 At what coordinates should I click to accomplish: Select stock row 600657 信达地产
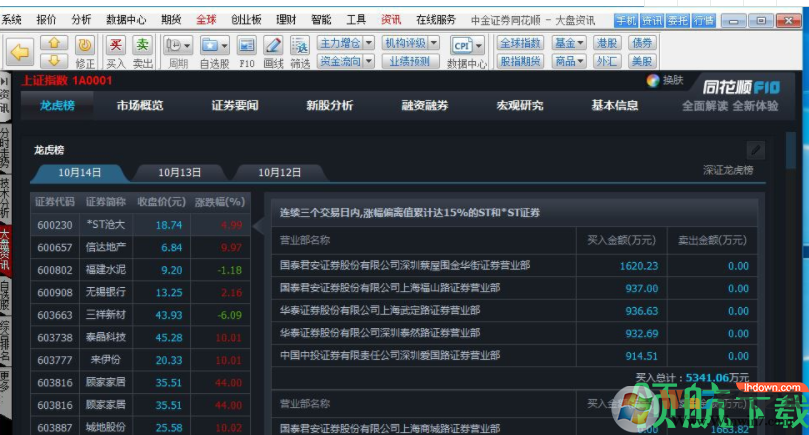point(140,247)
